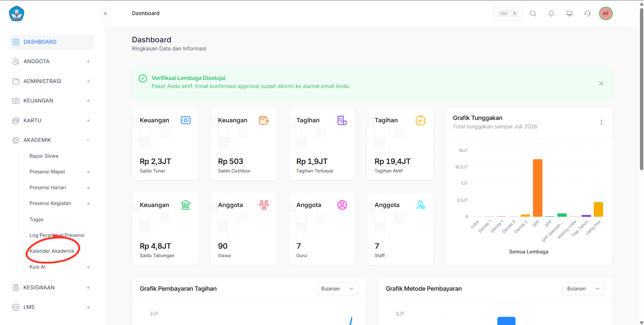Click the notification bell icon
Screen dimensions: 644x325
tap(551, 13)
